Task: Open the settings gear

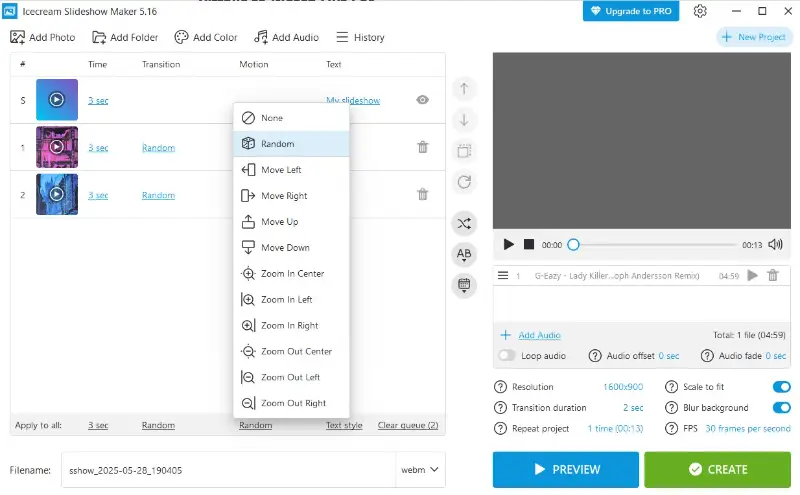Action: click(x=700, y=11)
